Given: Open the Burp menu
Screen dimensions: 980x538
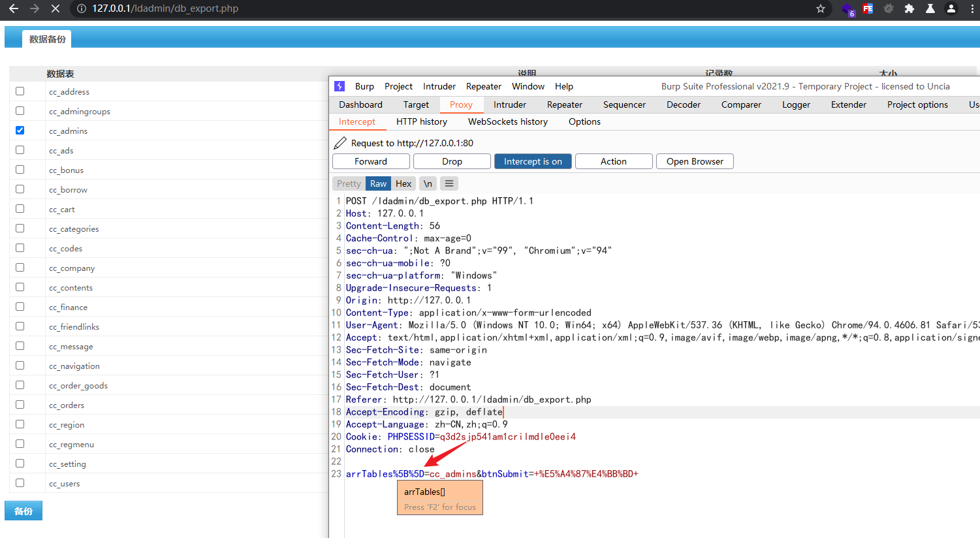Looking at the screenshot, I should pos(364,86).
